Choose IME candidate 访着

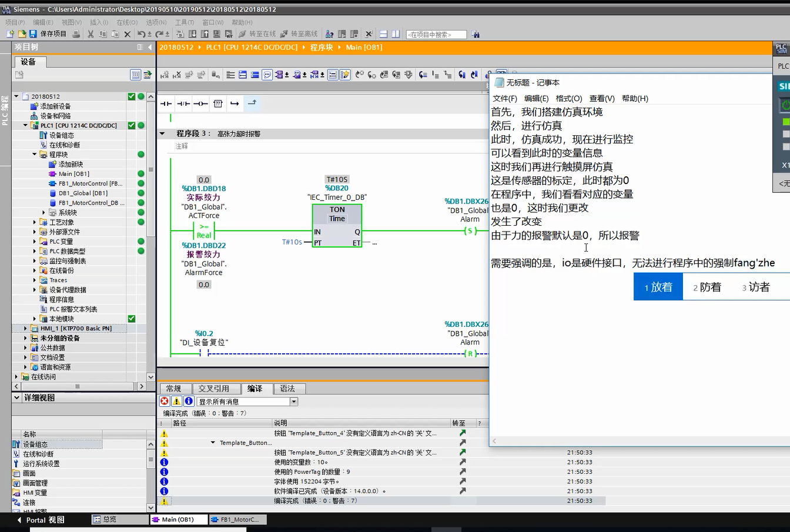coord(755,287)
